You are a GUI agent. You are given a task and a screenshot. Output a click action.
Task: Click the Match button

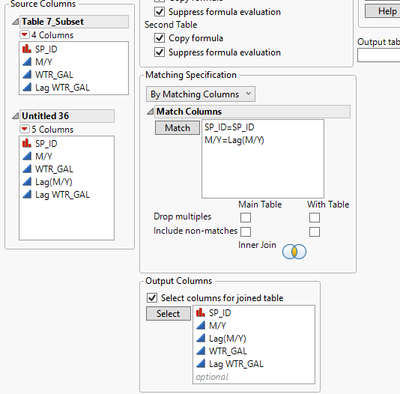177,128
